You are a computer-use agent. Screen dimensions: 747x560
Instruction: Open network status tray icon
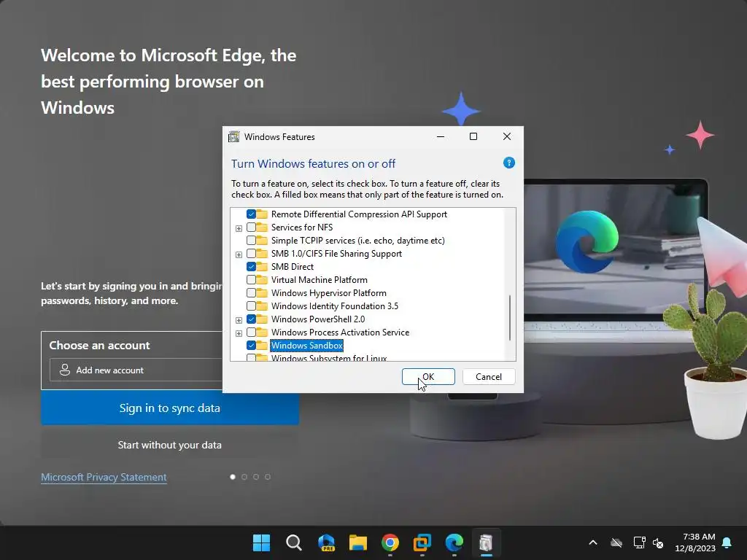639,542
